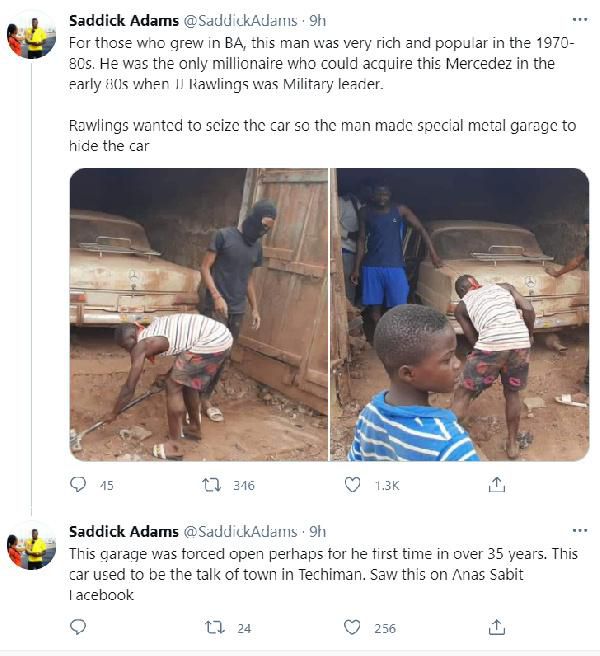Share the first tweet using share icon

496,485
